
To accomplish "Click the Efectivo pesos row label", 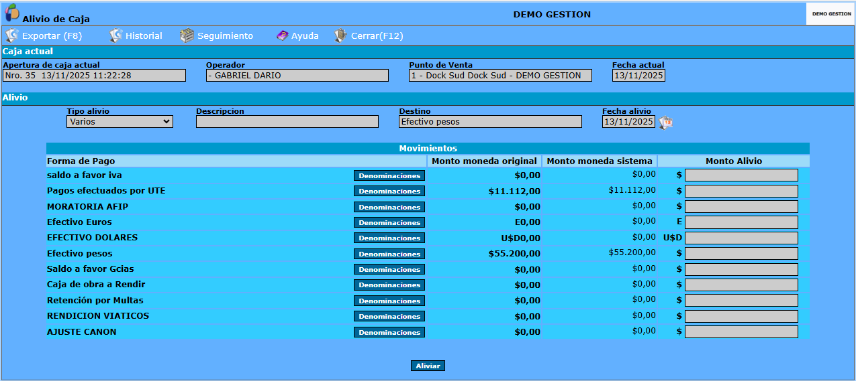I will 80,254.
